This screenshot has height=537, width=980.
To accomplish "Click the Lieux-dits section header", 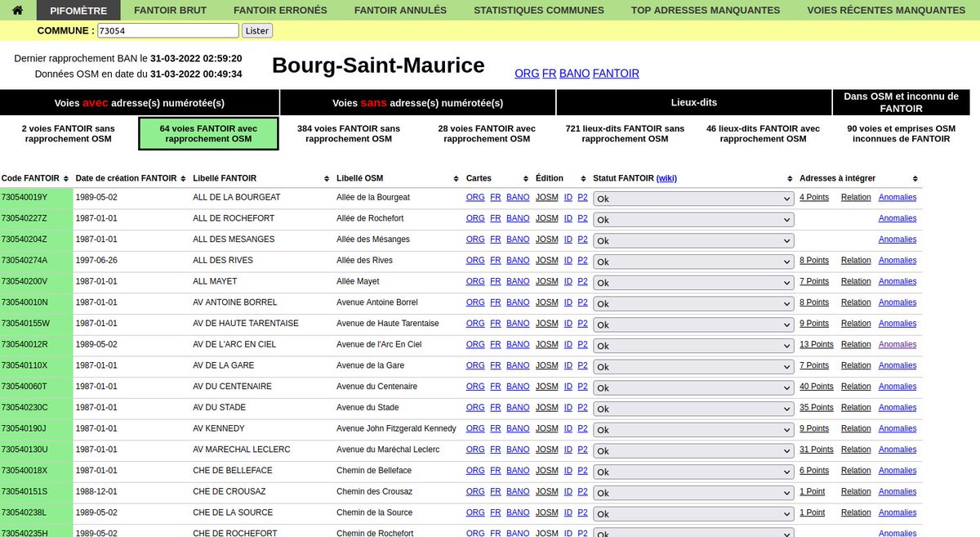I will pyautogui.click(x=694, y=103).
